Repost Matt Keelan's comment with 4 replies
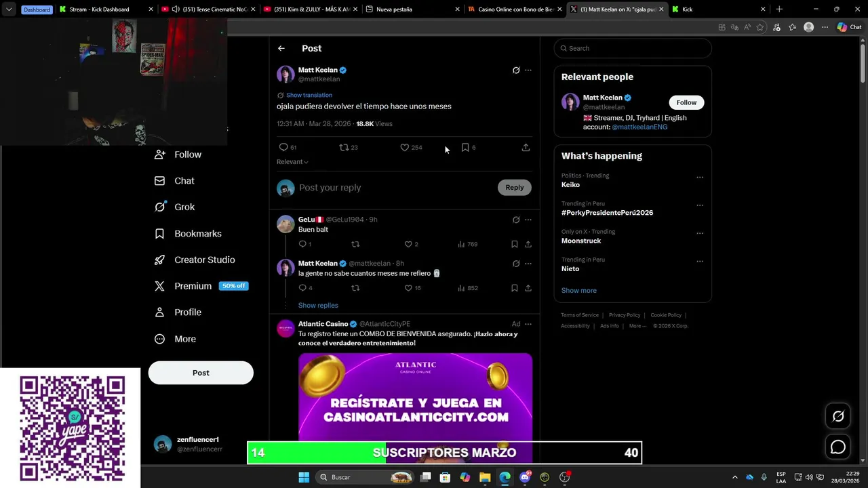The height and width of the screenshot is (488, 868). (355, 288)
